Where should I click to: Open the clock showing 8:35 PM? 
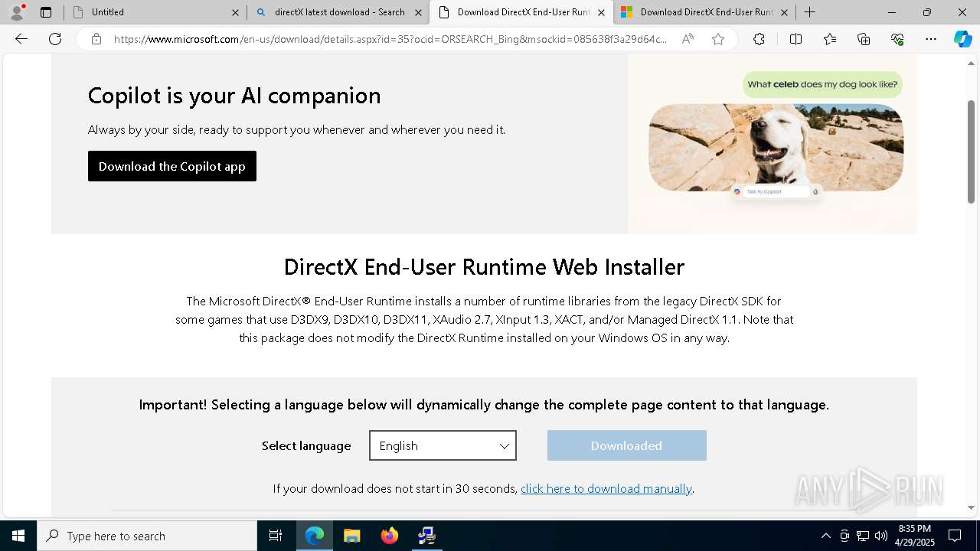(914, 536)
